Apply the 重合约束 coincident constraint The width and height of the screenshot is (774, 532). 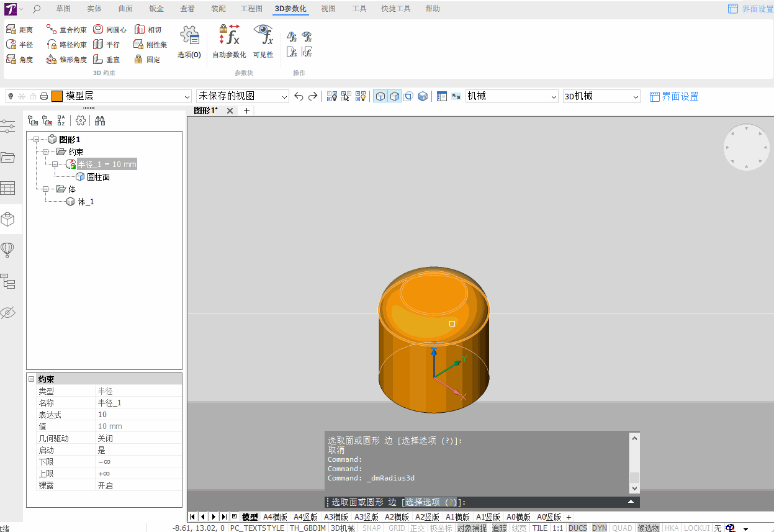(66, 30)
